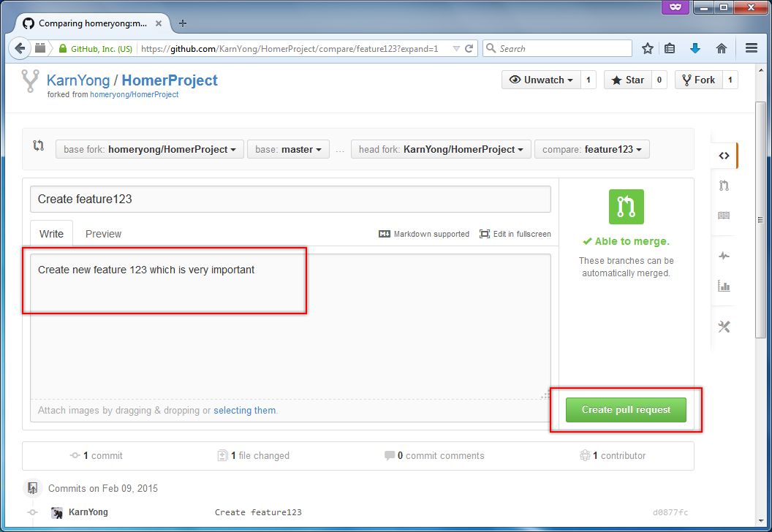Switch to the Preview tab
772x532 pixels.
(x=103, y=234)
